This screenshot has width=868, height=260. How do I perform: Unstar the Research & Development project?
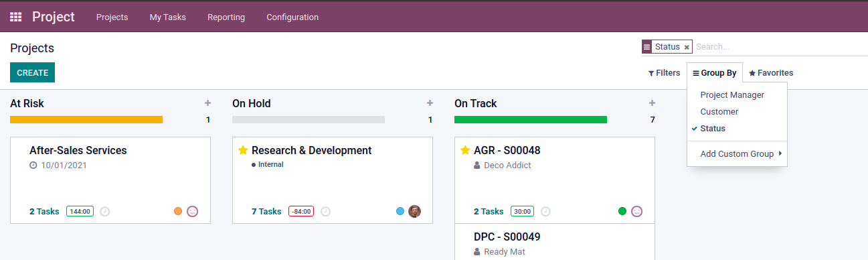click(x=243, y=150)
